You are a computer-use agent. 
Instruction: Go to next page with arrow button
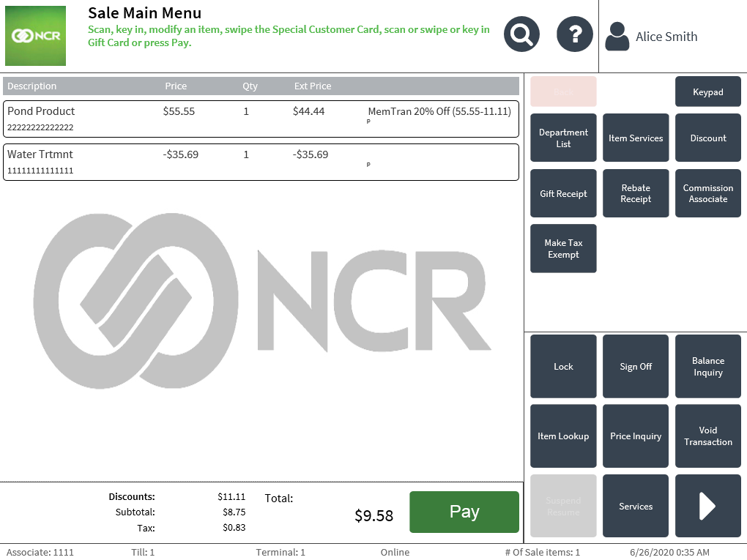coord(708,506)
